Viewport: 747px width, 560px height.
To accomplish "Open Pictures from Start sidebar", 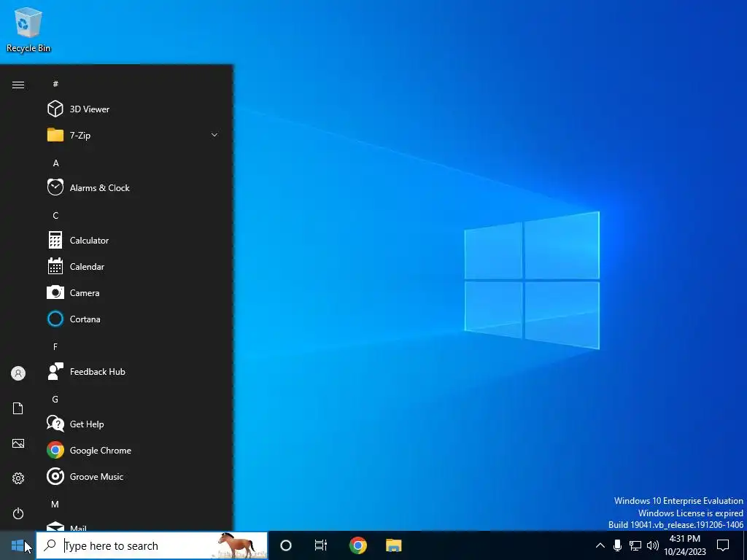I will [18, 443].
